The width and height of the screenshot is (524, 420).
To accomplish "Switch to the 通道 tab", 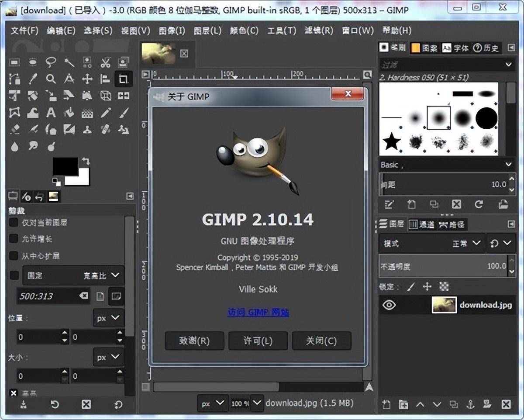I will (x=421, y=224).
